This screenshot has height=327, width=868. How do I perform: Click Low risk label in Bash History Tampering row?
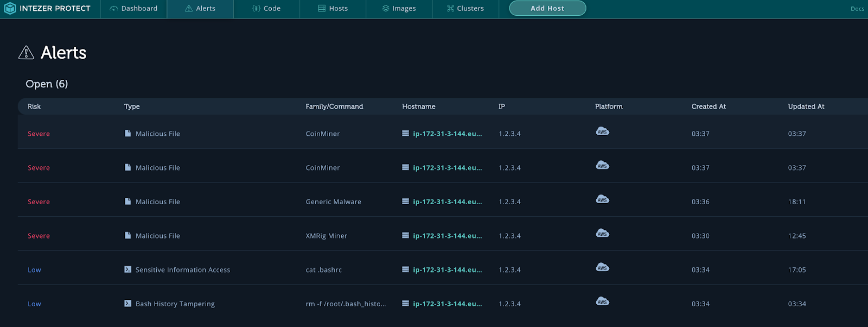coord(34,304)
